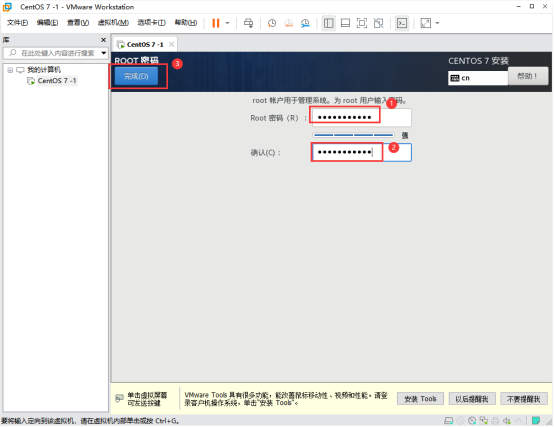Click the Root 密码 password field
This screenshot has width=554, height=427.
tap(361, 117)
